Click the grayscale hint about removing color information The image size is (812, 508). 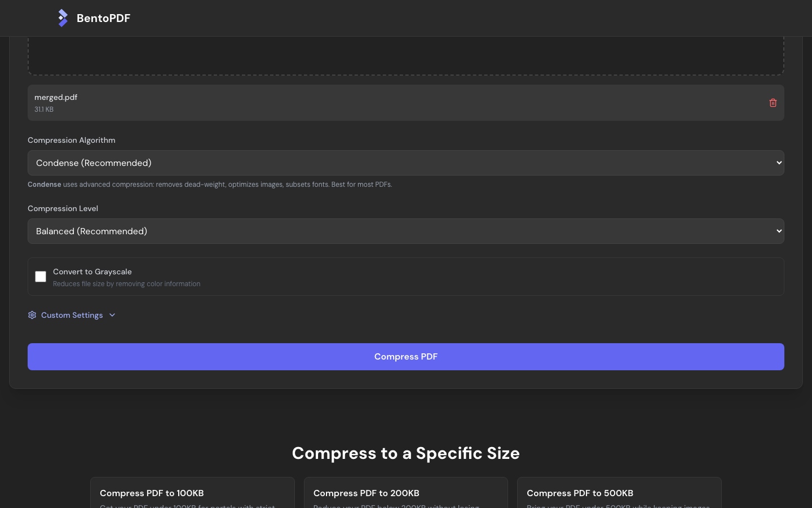coord(127,284)
